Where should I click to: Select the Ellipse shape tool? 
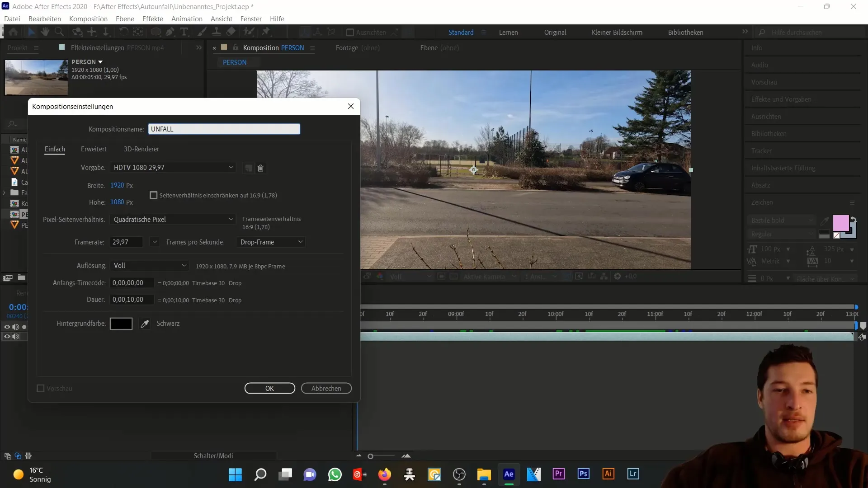click(x=156, y=32)
